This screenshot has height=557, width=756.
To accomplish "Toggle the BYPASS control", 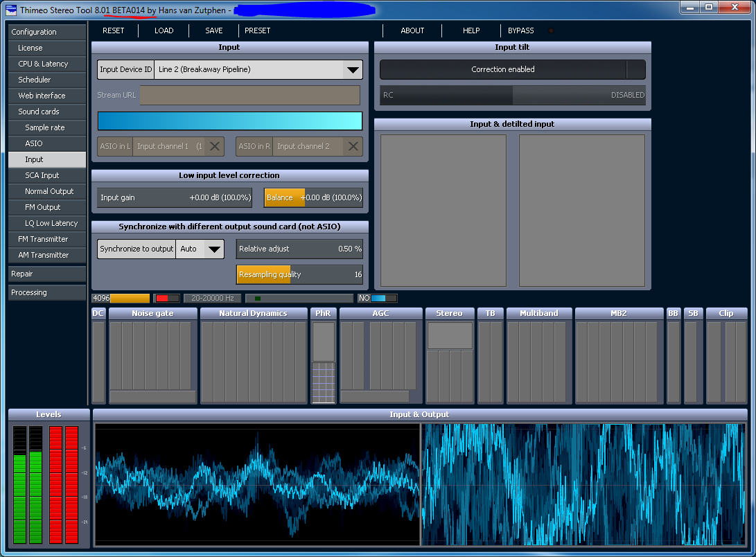I will point(521,30).
